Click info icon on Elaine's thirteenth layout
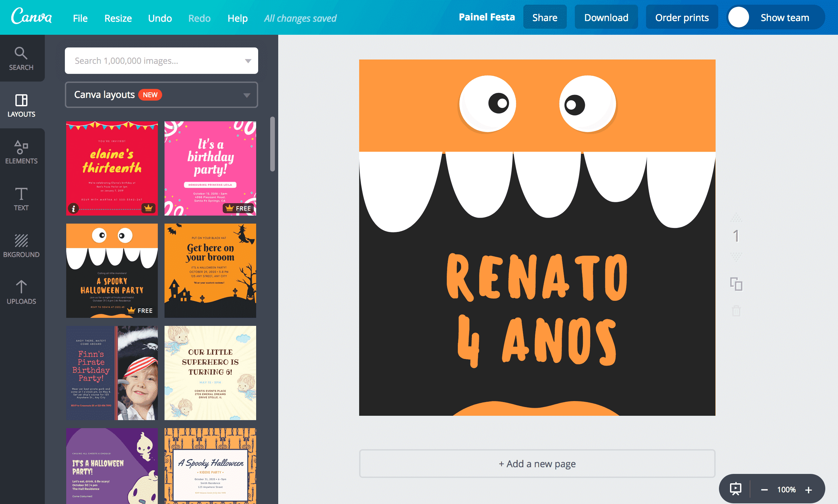This screenshot has height=504, width=838. coord(73,208)
